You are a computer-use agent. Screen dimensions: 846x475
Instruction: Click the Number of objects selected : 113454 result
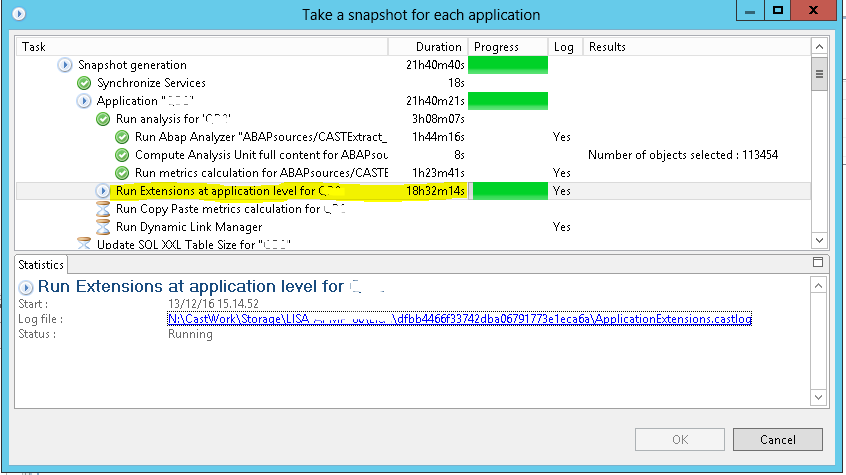[x=683, y=155]
